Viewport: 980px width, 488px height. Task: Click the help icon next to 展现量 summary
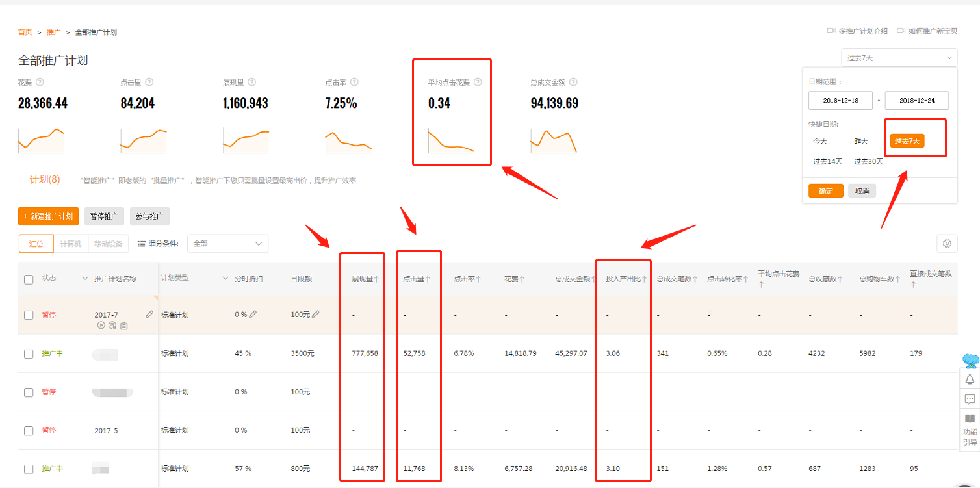click(252, 83)
